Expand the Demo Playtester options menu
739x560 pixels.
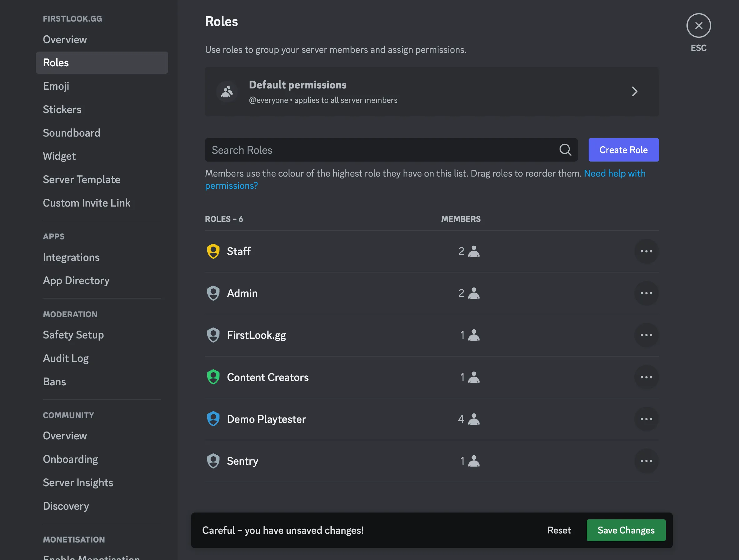(x=646, y=419)
